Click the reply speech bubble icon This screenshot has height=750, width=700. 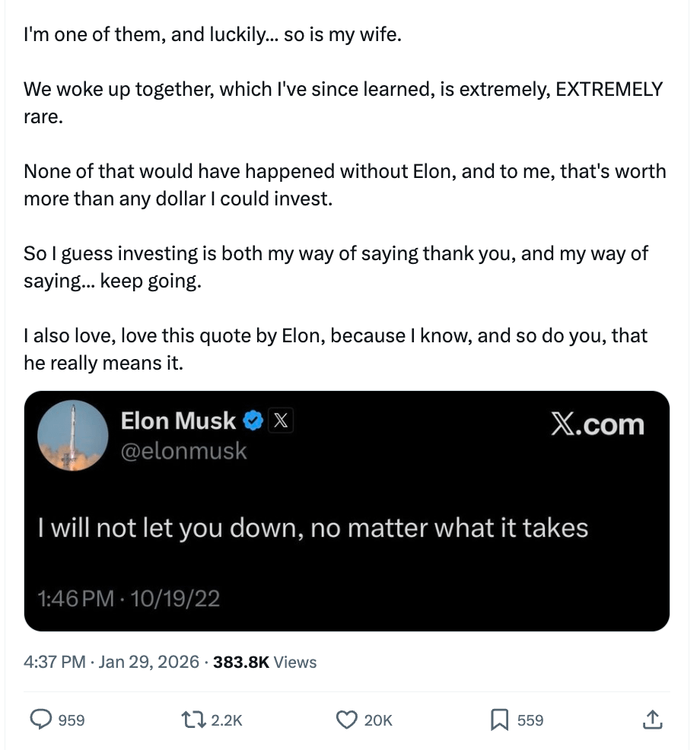point(40,719)
